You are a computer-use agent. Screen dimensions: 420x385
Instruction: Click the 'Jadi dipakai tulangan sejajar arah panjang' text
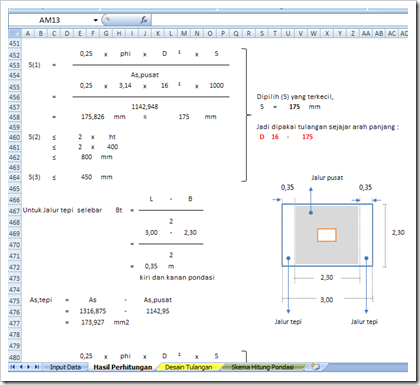pos(327,127)
